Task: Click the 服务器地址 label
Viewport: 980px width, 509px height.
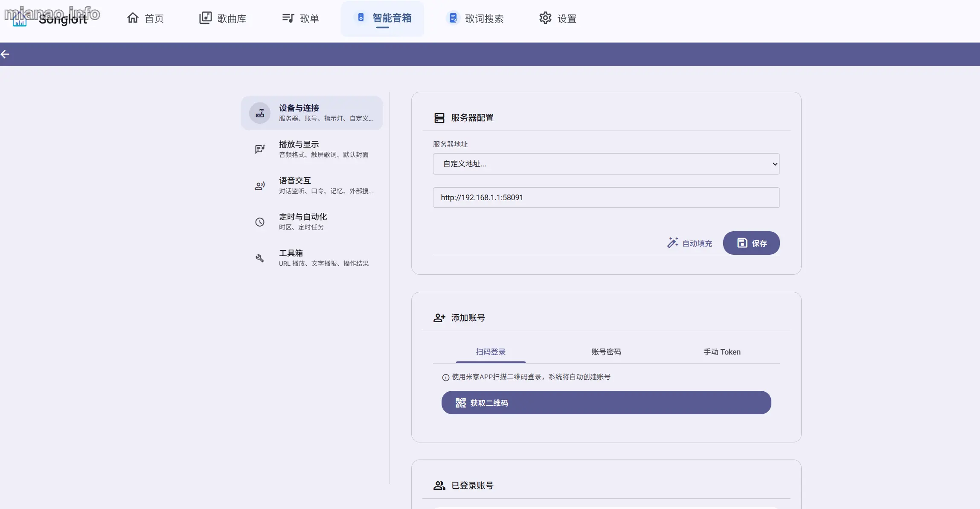Action: [450, 144]
